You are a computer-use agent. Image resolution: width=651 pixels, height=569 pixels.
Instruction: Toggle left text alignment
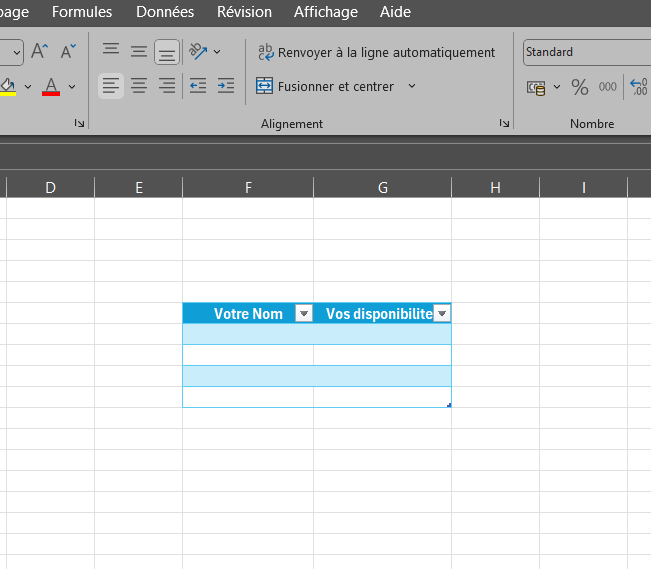click(x=111, y=86)
